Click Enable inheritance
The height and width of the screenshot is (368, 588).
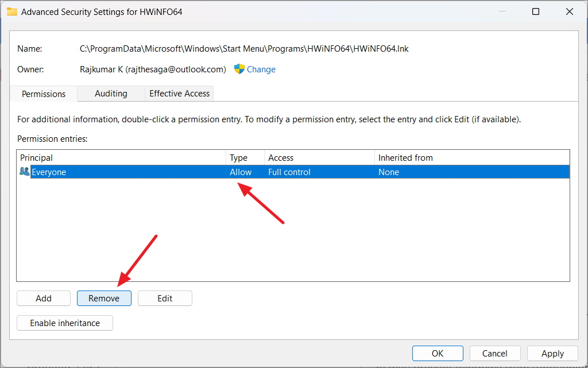point(64,323)
